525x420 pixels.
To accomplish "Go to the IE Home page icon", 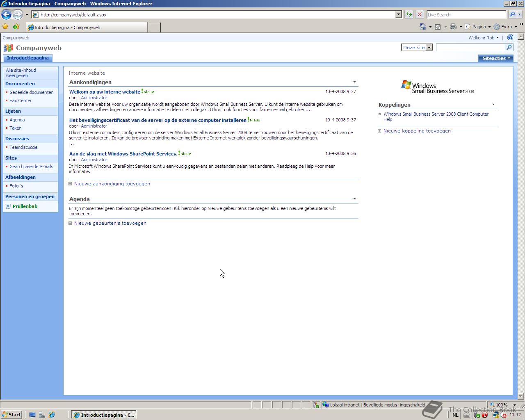I will (423, 27).
